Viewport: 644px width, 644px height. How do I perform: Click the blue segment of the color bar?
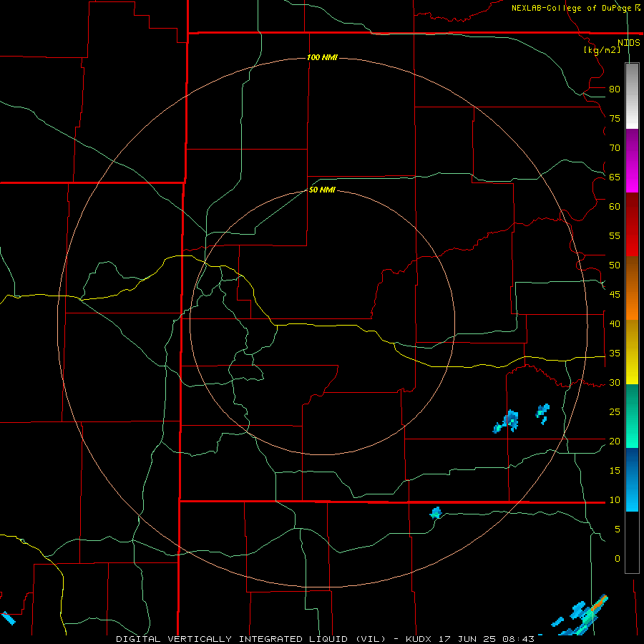[632, 479]
